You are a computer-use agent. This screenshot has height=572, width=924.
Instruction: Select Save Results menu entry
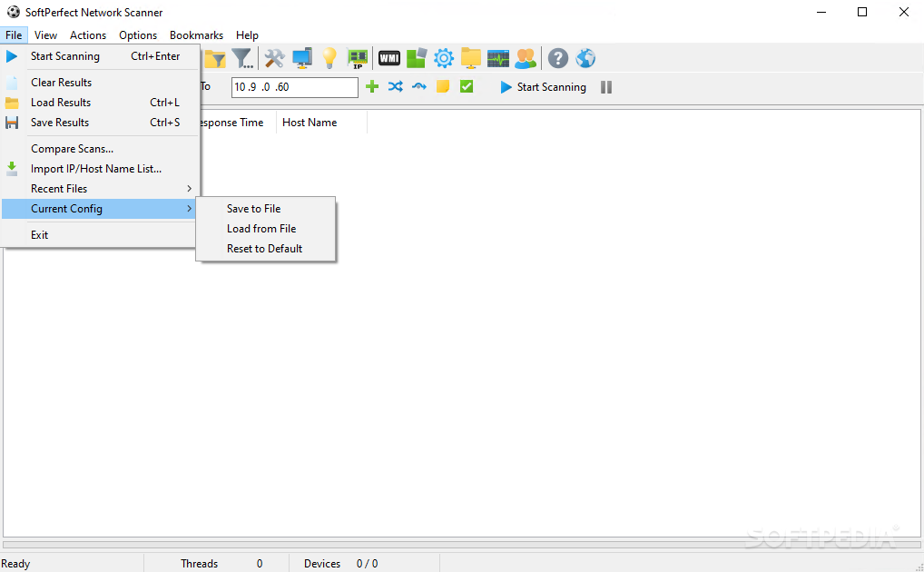pyautogui.click(x=100, y=122)
